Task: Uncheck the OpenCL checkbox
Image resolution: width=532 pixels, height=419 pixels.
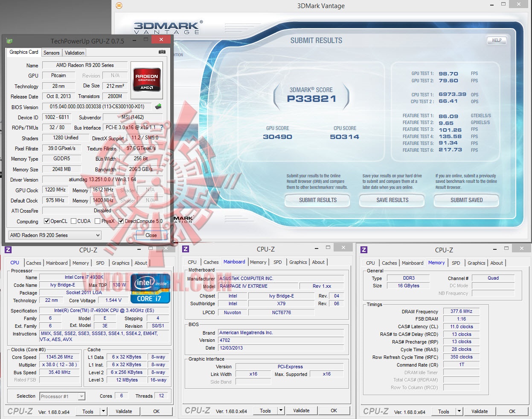Action: 47,221
